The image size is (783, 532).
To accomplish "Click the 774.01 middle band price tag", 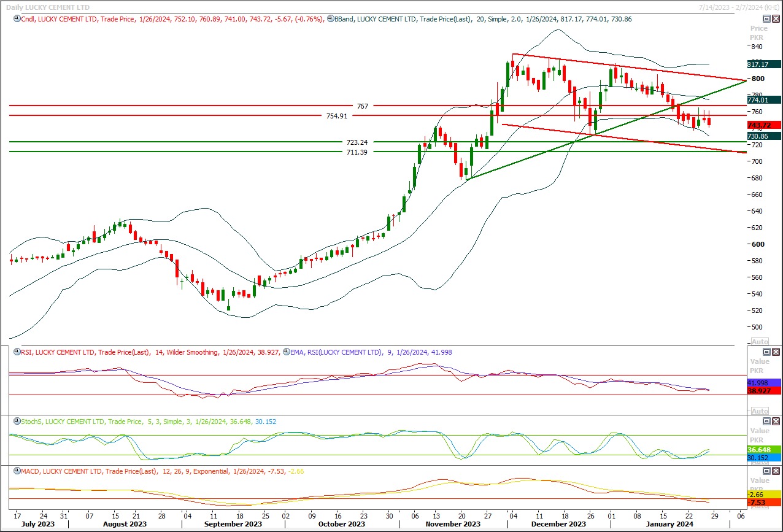I will tap(764, 99).
